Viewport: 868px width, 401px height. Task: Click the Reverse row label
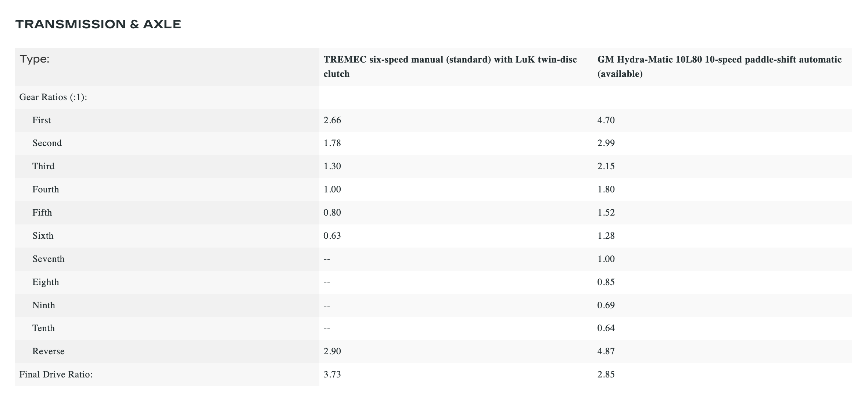point(49,351)
